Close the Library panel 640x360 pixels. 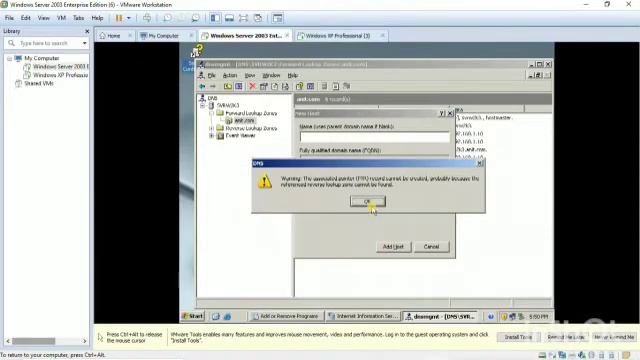pos(87,31)
